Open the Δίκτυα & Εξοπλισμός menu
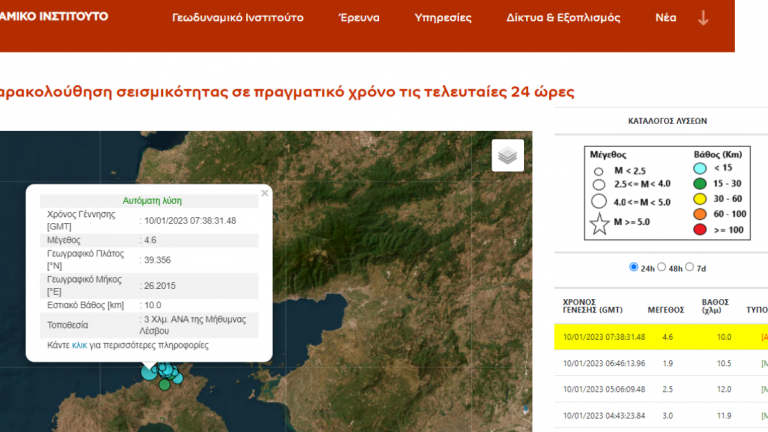 (563, 18)
